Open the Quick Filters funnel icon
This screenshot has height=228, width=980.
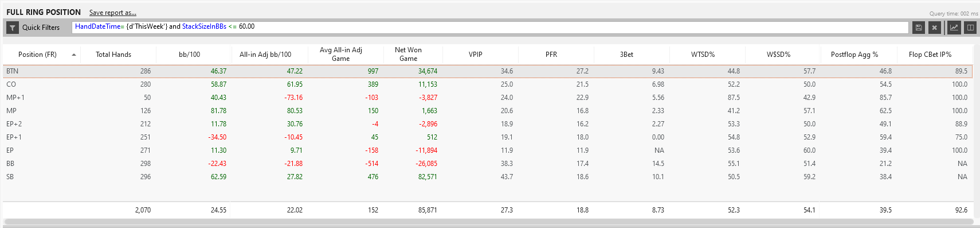click(x=13, y=28)
